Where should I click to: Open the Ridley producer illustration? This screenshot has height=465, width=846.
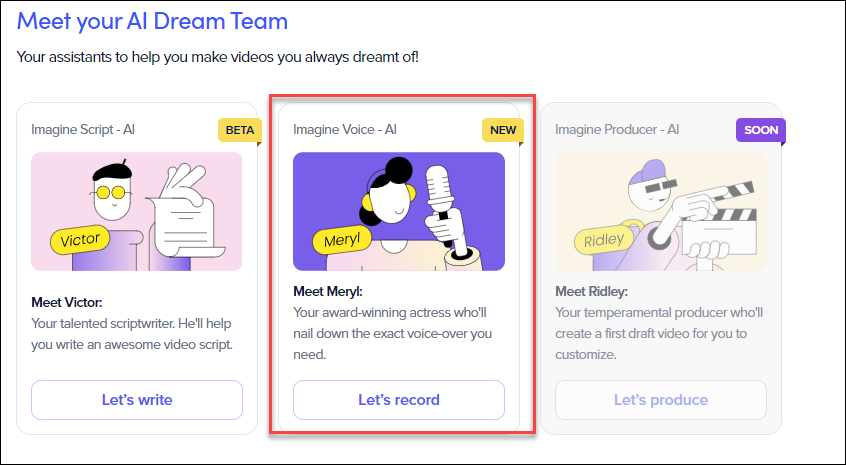(x=661, y=211)
